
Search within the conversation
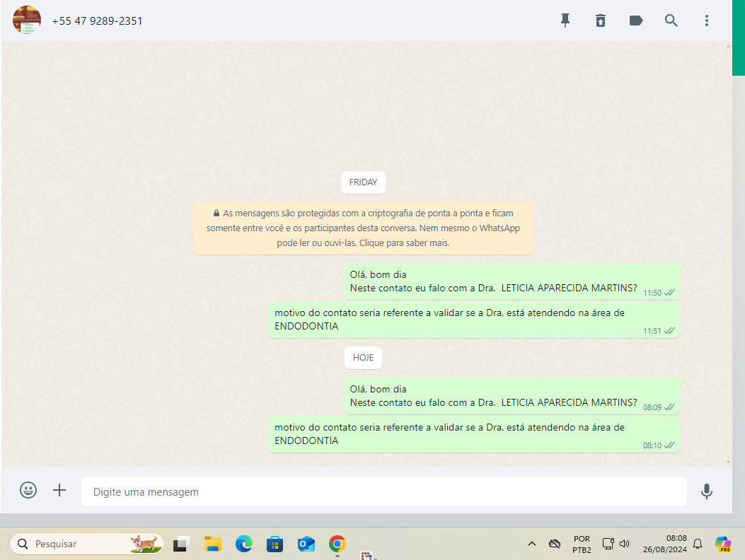tap(671, 21)
